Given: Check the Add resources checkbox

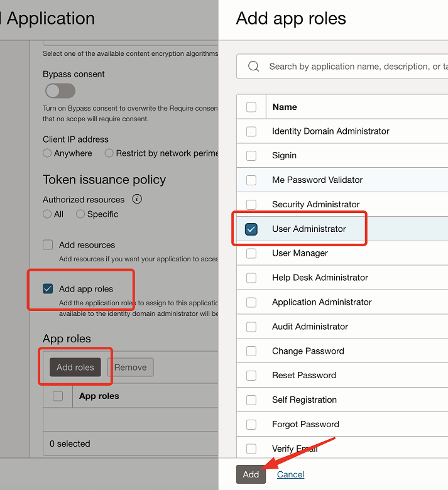Looking at the screenshot, I should click(x=48, y=245).
